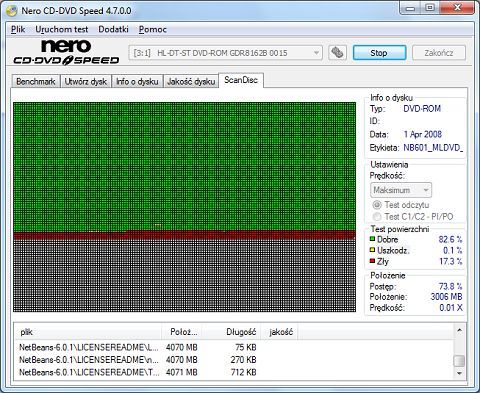Click the red bad-sector band in scan map

[184, 235]
